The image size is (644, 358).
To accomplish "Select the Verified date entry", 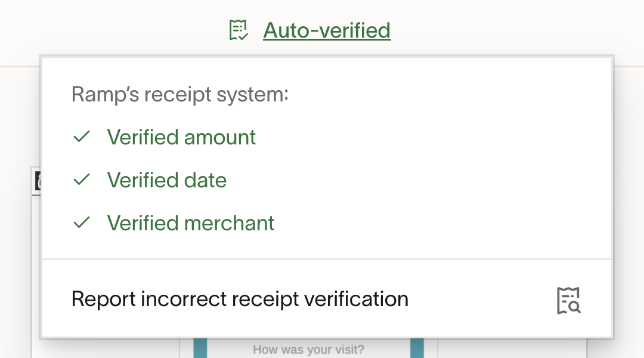I will tap(166, 180).
